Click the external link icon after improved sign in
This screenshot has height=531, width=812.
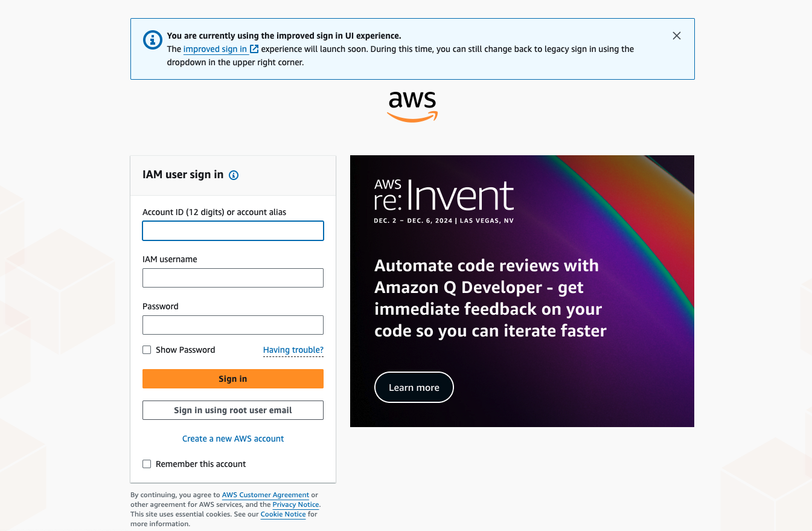[254, 49]
